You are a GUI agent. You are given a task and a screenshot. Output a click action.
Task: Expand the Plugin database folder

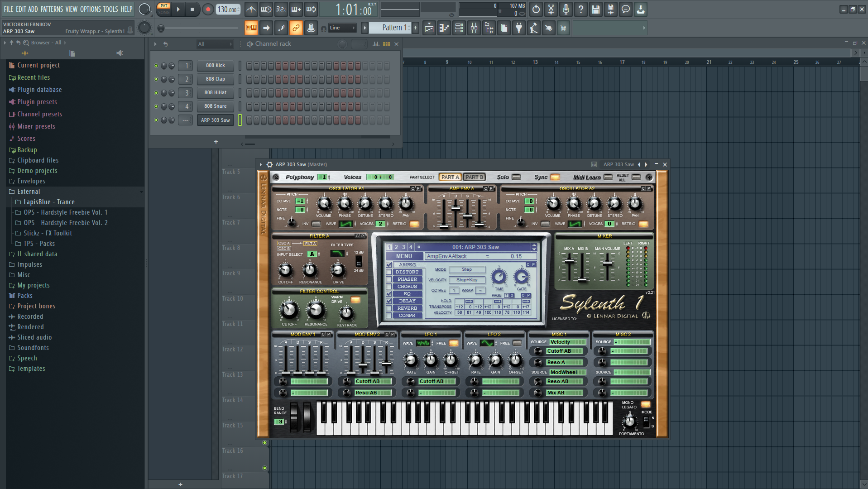click(x=39, y=90)
